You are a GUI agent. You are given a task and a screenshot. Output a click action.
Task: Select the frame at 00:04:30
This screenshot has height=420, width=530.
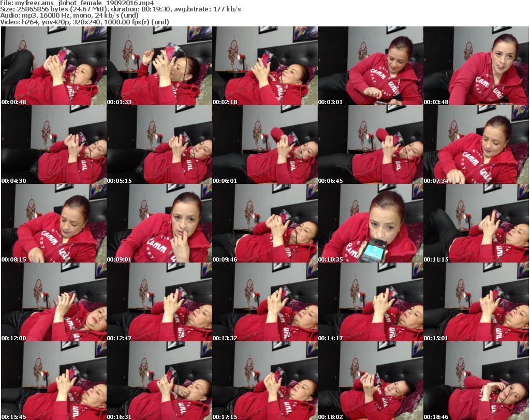(x=54, y=144)
